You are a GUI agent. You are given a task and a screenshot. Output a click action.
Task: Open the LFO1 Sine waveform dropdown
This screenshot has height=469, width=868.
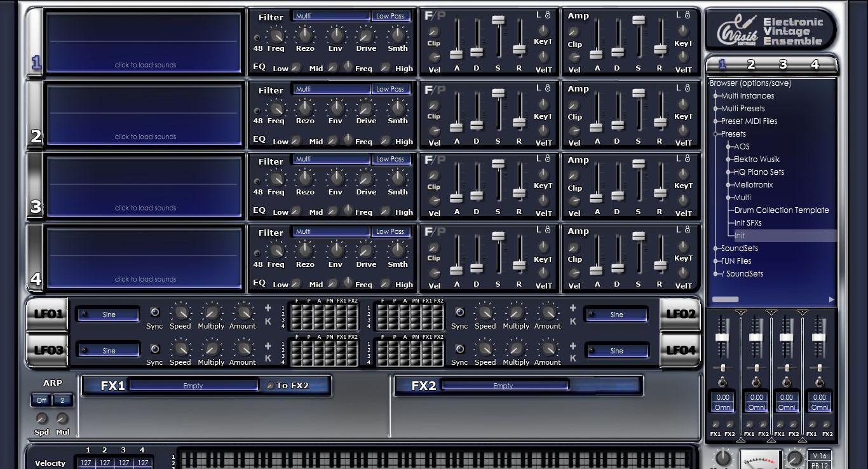pyautogui.click(x=109, y=315)
